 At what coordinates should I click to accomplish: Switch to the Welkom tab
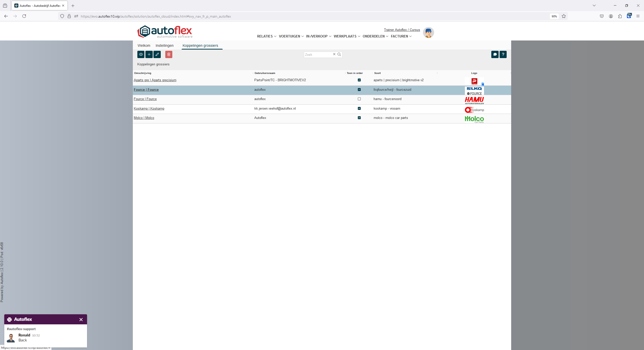(144, 46)
